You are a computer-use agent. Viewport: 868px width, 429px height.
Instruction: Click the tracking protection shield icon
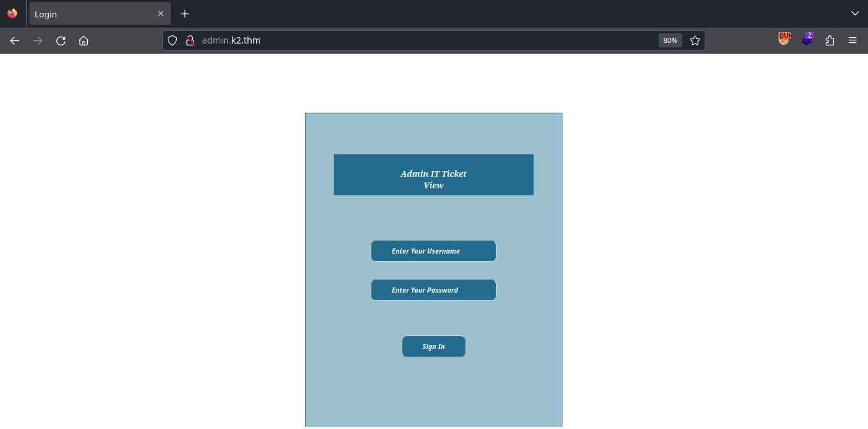pos(172,40)
